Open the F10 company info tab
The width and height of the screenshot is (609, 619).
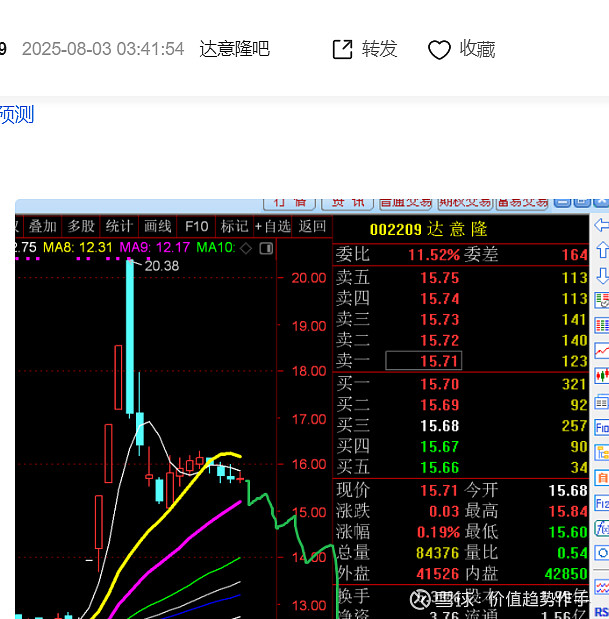[x=196, y=226]
